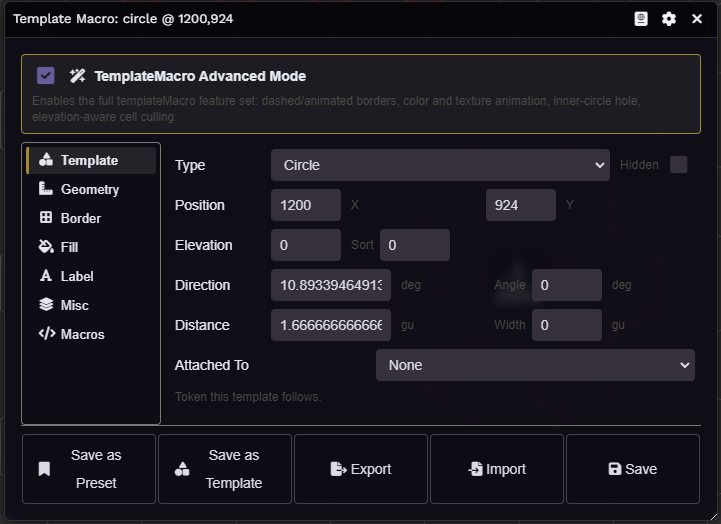Screen dimensions: 721x524
Task: Open the journal icon in title bar
Action: (x=641, y=19)
